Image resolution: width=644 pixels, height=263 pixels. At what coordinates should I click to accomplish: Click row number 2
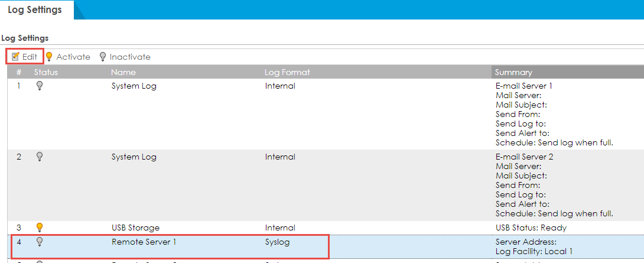19,157
